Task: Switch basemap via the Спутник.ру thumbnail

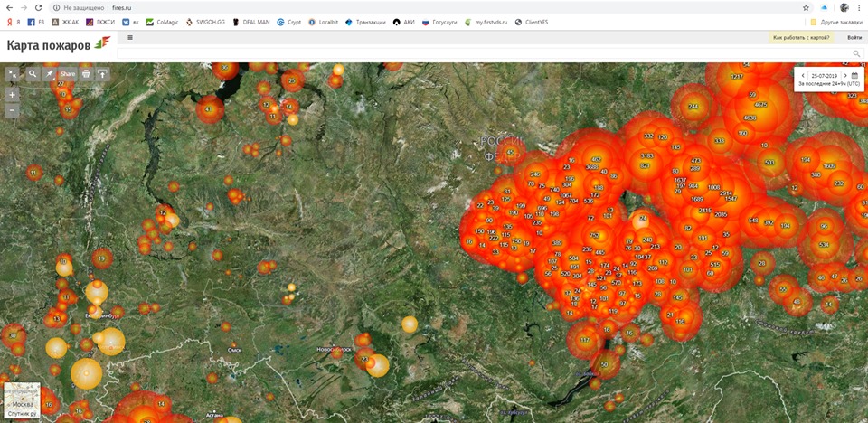Action: 22,400
